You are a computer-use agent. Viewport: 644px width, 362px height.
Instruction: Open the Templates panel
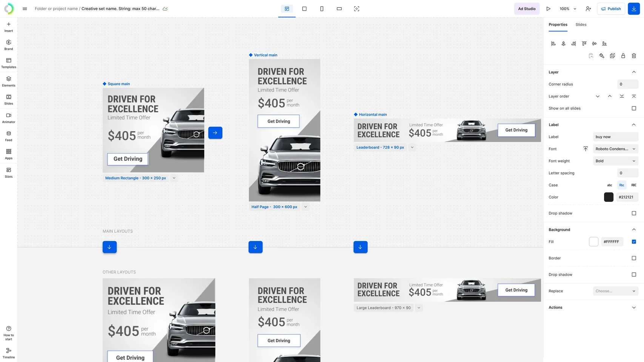point(9,63)
